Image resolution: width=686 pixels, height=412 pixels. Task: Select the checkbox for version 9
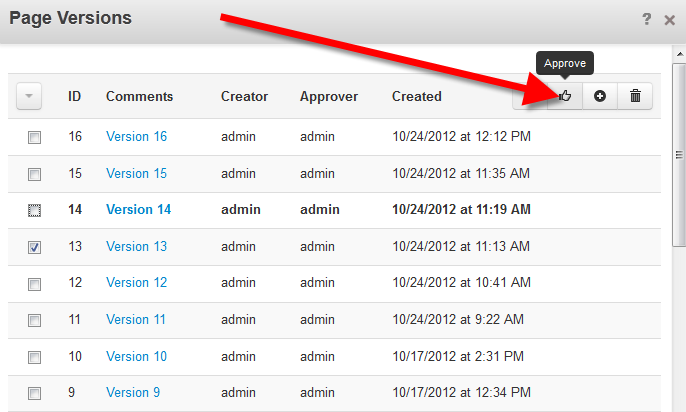coord(34,393)
